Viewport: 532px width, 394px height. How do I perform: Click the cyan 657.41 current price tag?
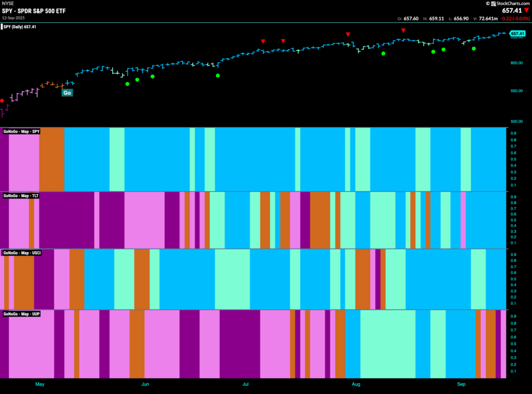pyautogui.click(x=517, y=33)
